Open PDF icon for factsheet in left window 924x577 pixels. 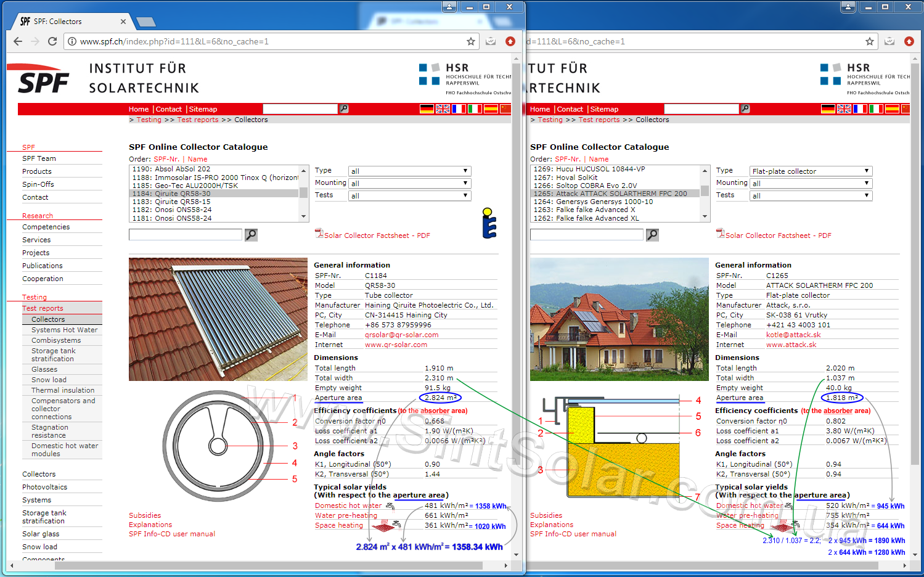point(319,234)
